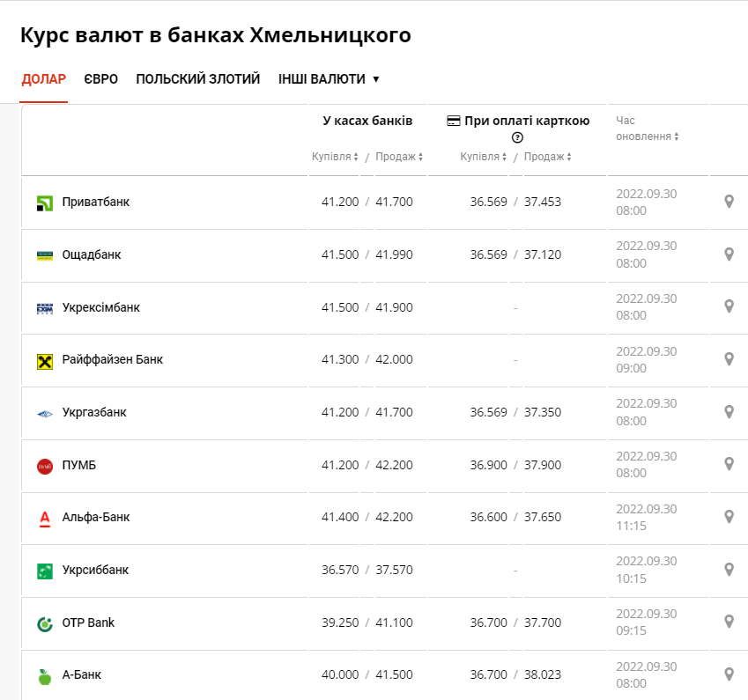Select the ПОЛЬСКИЙ ЗЛОТИЙ tab
Image resolution: width=748 pixels, height=700 pixels.
(x=198, y=79)
